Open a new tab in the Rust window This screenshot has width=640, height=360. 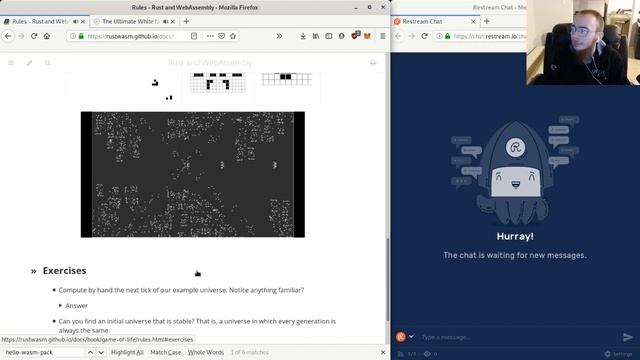pyautogui.click(x=187, y=21)
